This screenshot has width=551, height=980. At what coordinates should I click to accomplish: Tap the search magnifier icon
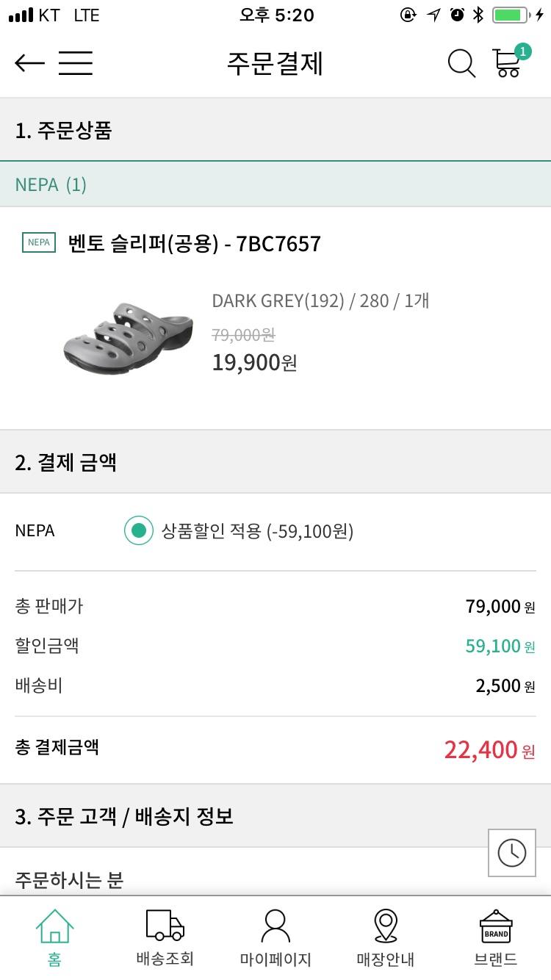point(461,64)
